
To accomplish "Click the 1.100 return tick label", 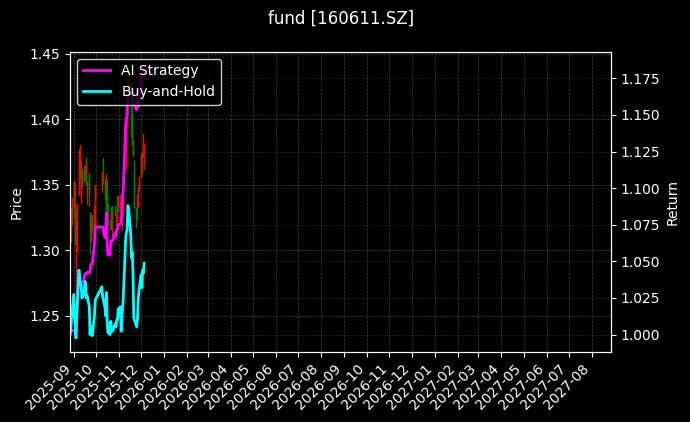I will 640,189.
